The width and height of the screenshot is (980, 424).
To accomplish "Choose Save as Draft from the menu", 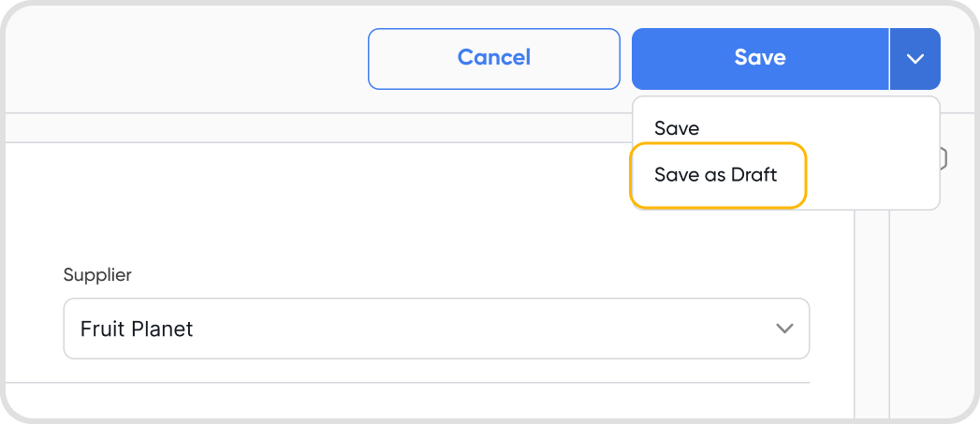I will click(x=716, y=175).
